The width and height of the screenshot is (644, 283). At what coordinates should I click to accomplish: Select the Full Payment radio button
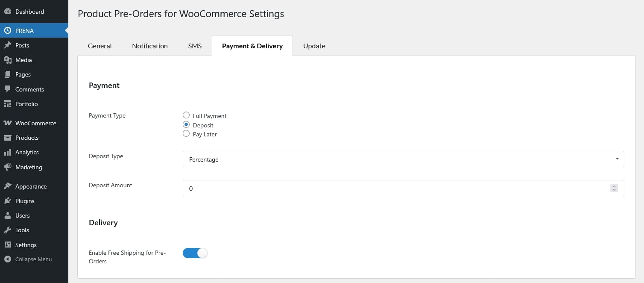(186, 115)
